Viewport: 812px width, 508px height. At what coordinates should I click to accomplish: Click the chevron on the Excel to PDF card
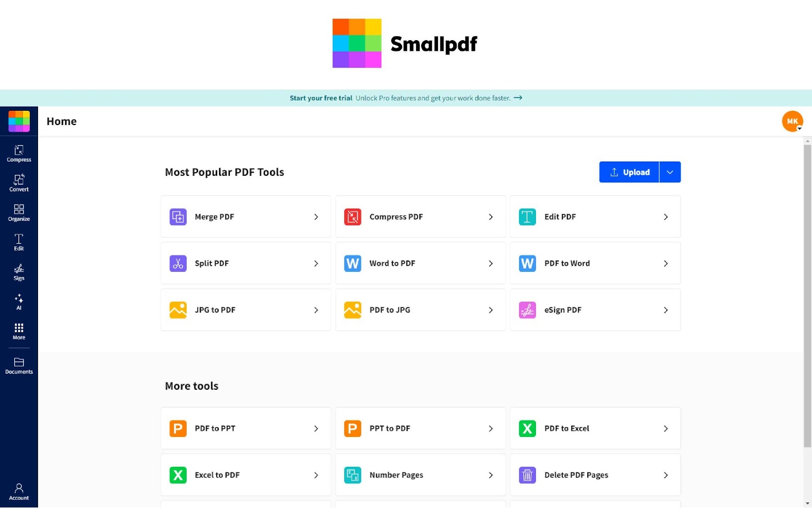316,475
